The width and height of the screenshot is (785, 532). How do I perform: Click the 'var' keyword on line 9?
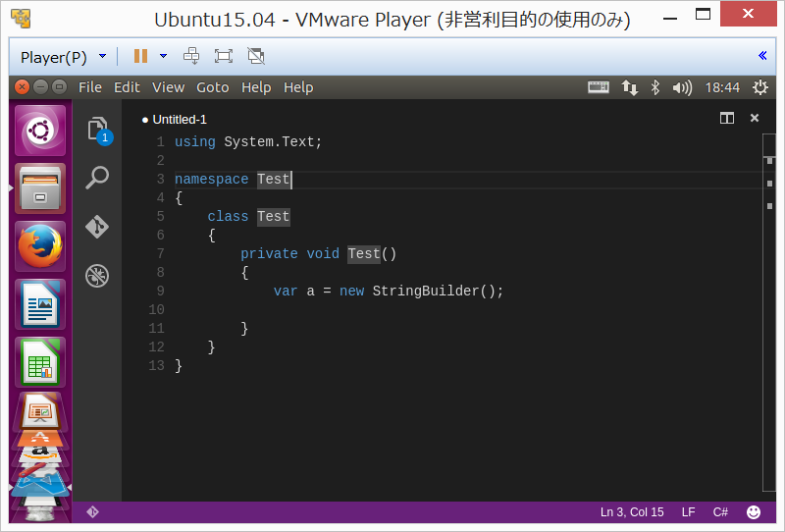(x=286, y=292)
